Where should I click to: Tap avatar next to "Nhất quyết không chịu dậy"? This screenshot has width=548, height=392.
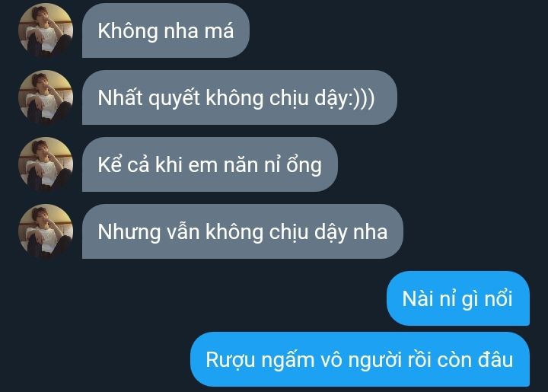46,97
